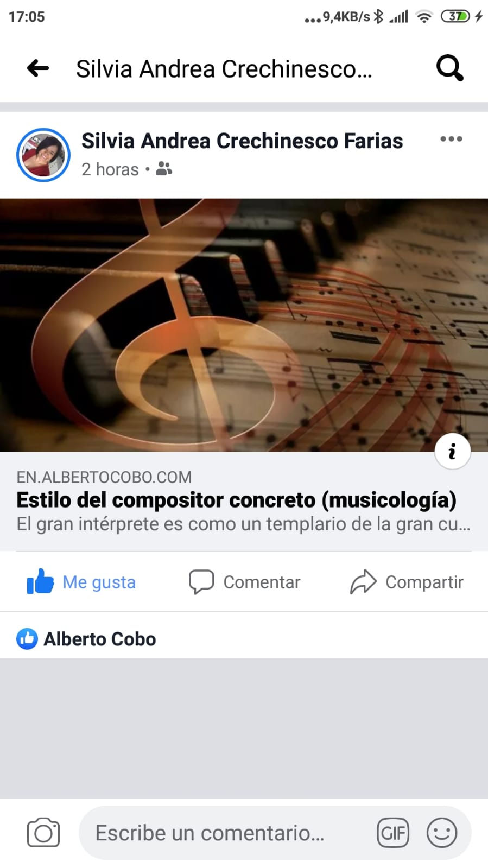Screen dimensions: 488x868
Task: Tap the Silvia Andrea Crechinesco Farias name
Action: [242, 141]
